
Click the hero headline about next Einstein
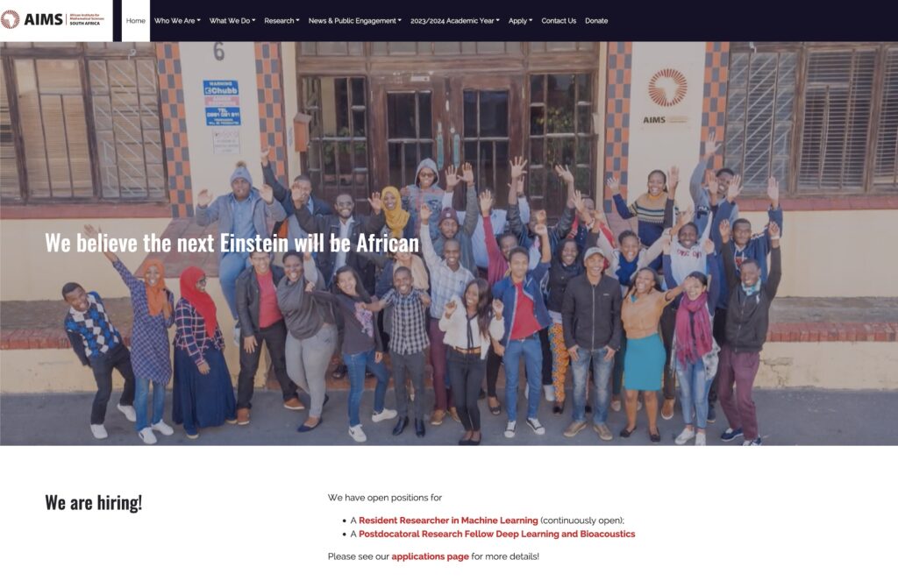pyautogui.click(x=232, y=243)
